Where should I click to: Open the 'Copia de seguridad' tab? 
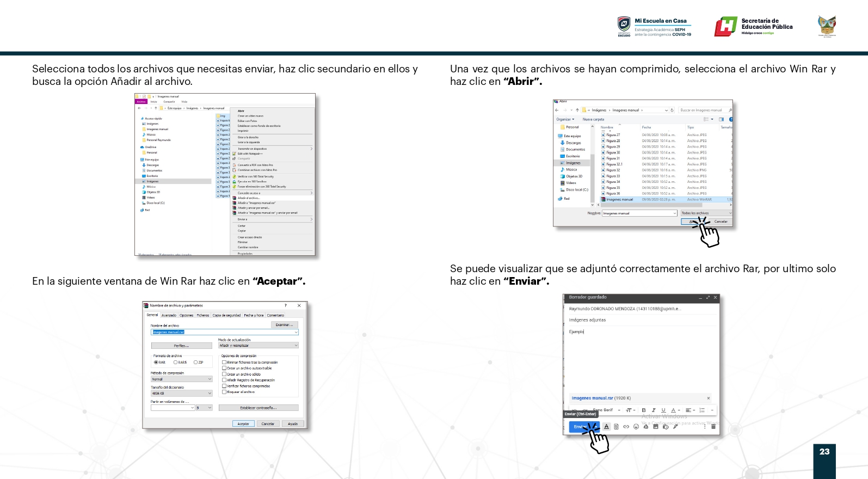[226, 315]
